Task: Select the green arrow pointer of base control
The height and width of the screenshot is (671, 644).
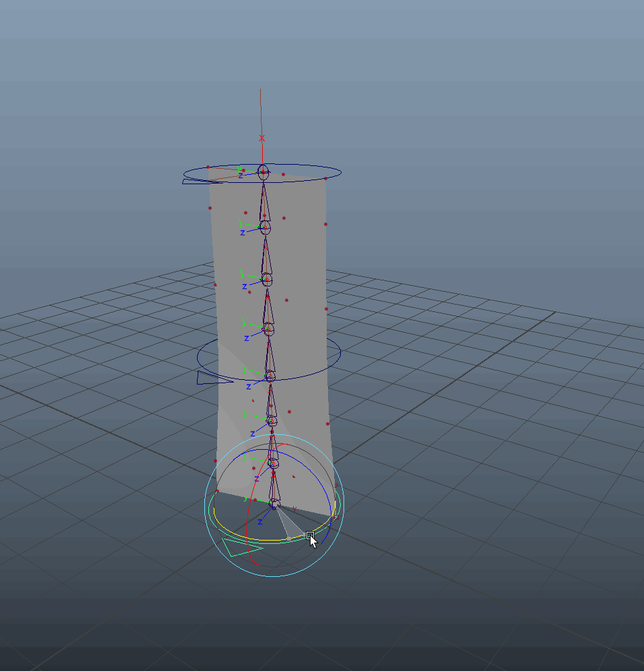Action: click(x=239, y=547)
